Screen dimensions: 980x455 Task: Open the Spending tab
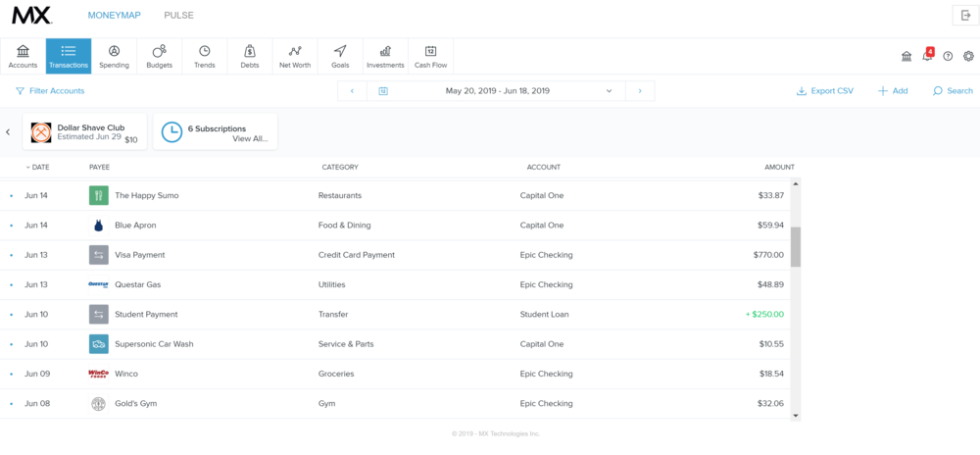[x=114, y=56]
